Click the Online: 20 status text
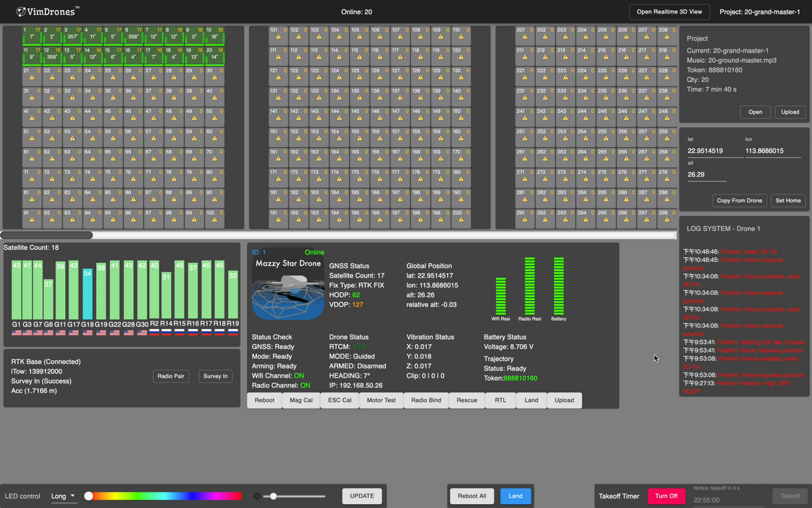Screen dimensions: 812x508 [357, 12]
